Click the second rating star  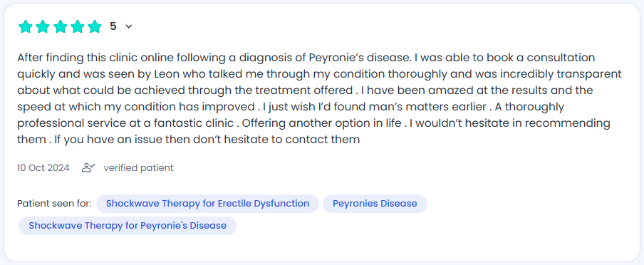(43, 26)
